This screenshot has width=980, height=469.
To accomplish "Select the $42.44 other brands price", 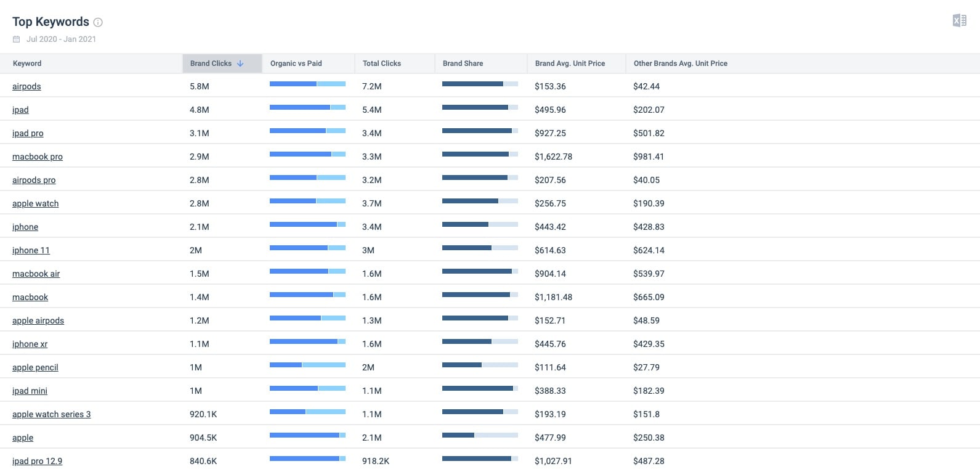I will [646, 86].
